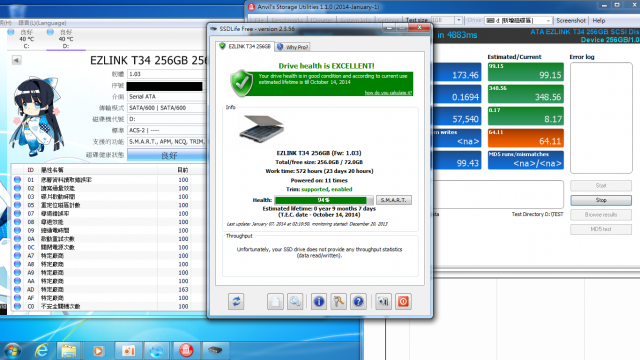Open the Screenshot menu in Anvil
This screenshot has width=640, height=360.
pyautogui.click(x=571, y=20)
